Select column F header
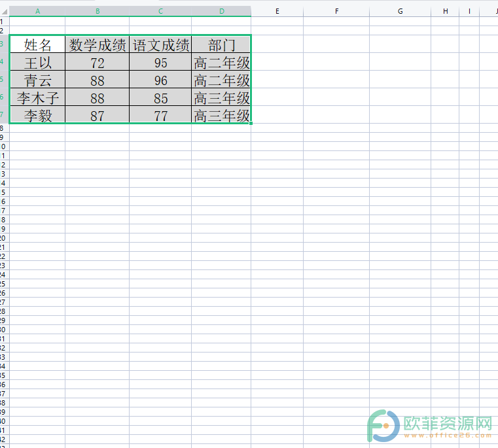 [x=336, y=11]
